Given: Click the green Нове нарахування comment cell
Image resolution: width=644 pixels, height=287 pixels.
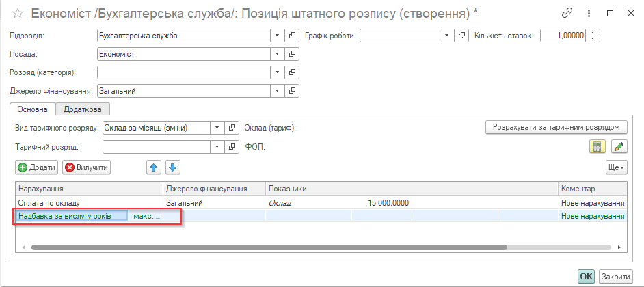Looking at the screenshot, I should (x=593, y=216).
